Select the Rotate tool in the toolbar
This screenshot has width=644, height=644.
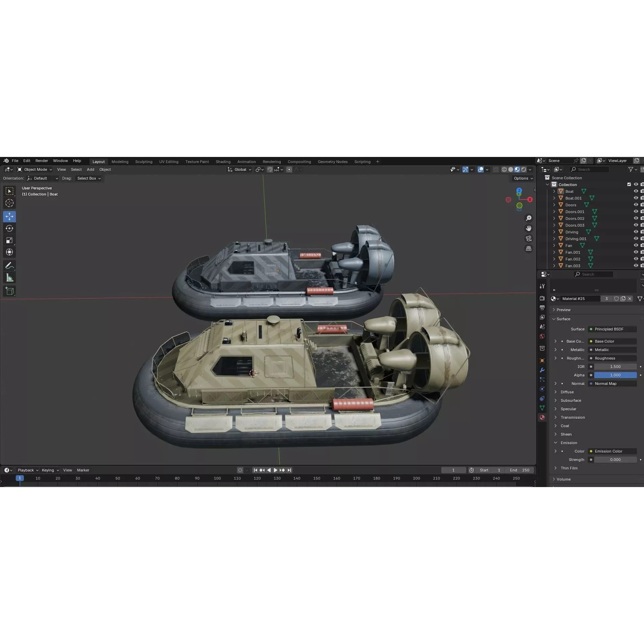(x=9, y=228)
